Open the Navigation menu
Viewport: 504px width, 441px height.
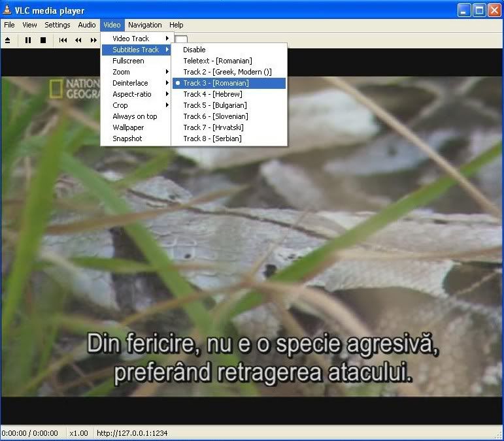(x=145, y=25)
